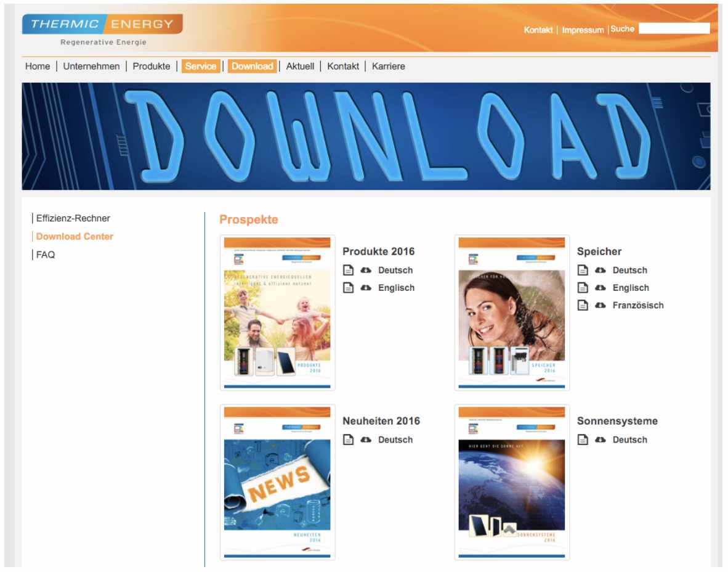Download Sonnensysteme Deutsch brochure link
This screenshot has height=572, width=728.
click(630, 440)
